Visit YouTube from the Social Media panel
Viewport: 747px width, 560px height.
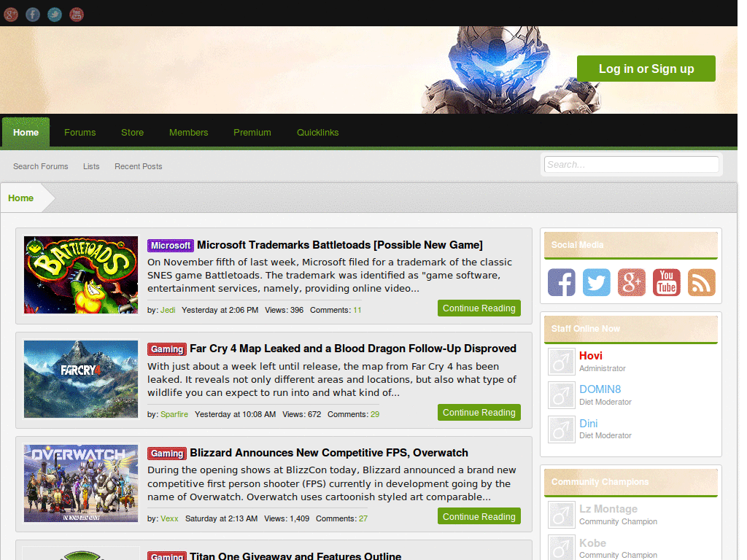[667, 282]
